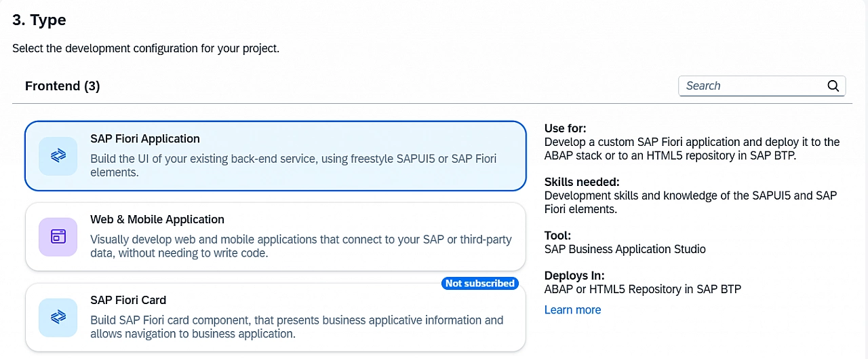Image resolution: width=868 pixels, height=359 pixels.
Task: Select the SAP Fiori Application title
Action: point(145,139)
